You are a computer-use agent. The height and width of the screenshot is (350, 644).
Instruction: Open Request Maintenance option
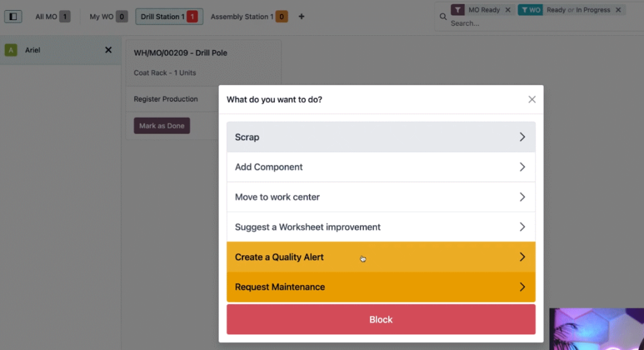click(380, 287)
